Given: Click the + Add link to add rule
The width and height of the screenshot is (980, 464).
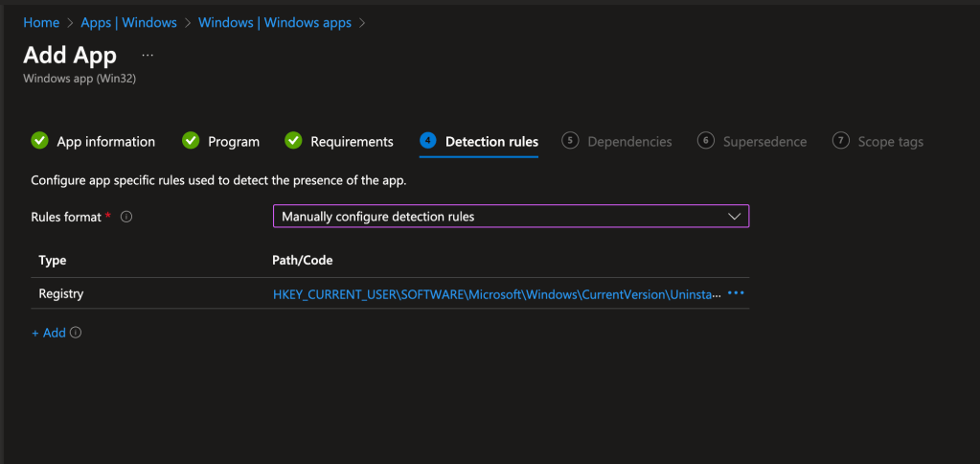Looking at the screenshot, I should tap(49, 333).
